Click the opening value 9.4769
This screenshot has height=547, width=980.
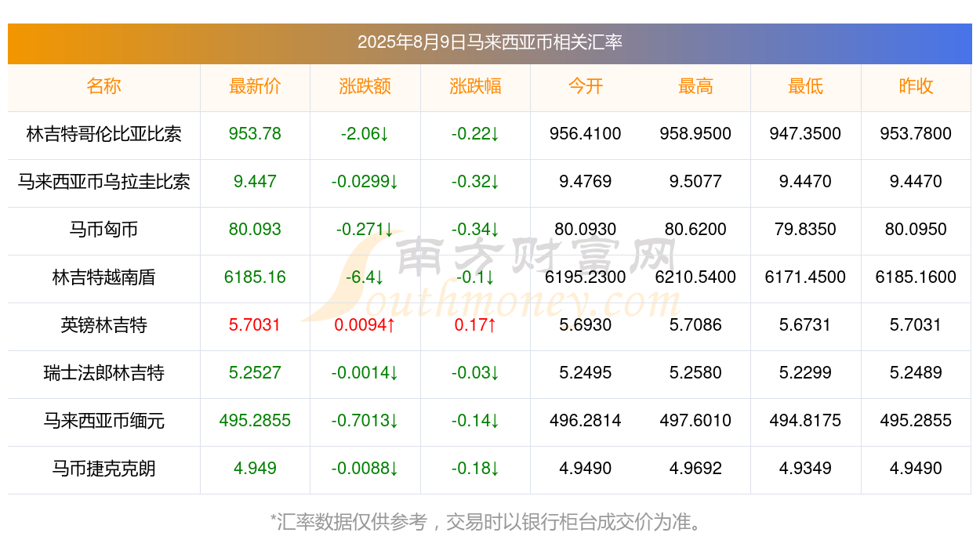(x=586, y=182)
